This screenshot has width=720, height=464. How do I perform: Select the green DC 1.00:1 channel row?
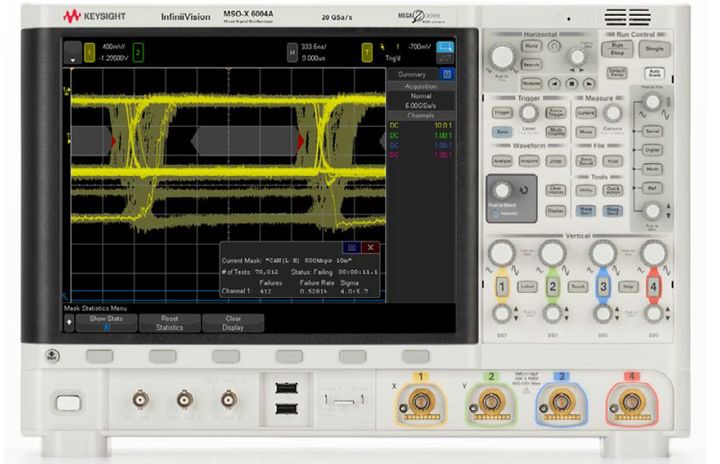tap(421, 136)
